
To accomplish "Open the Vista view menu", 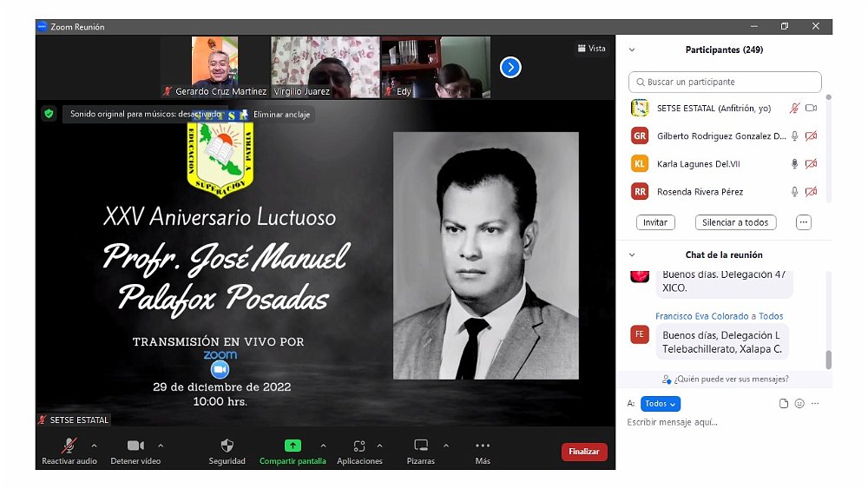I will pos(591,49).
